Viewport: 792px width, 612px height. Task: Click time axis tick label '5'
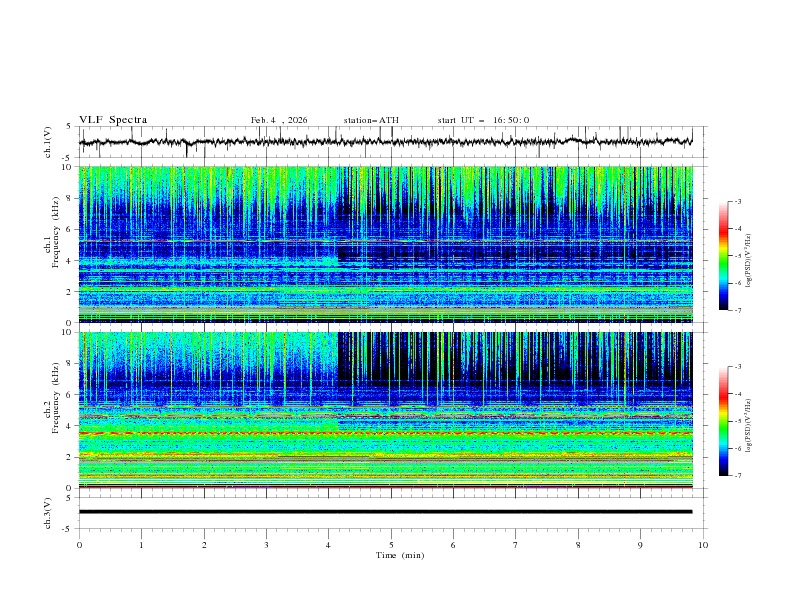pos(391,545)
